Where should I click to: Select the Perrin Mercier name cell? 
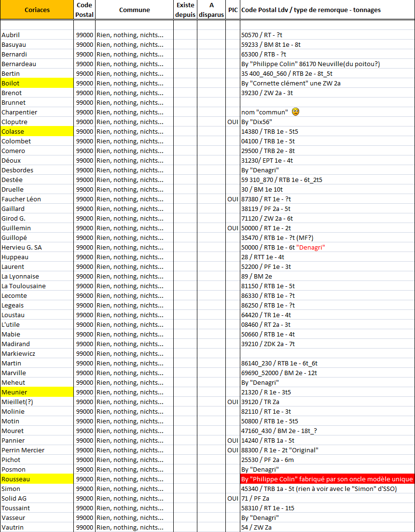37,450
